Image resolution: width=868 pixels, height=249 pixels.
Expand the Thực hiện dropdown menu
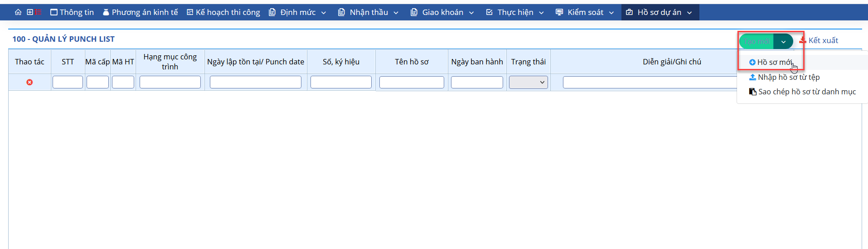514,12
